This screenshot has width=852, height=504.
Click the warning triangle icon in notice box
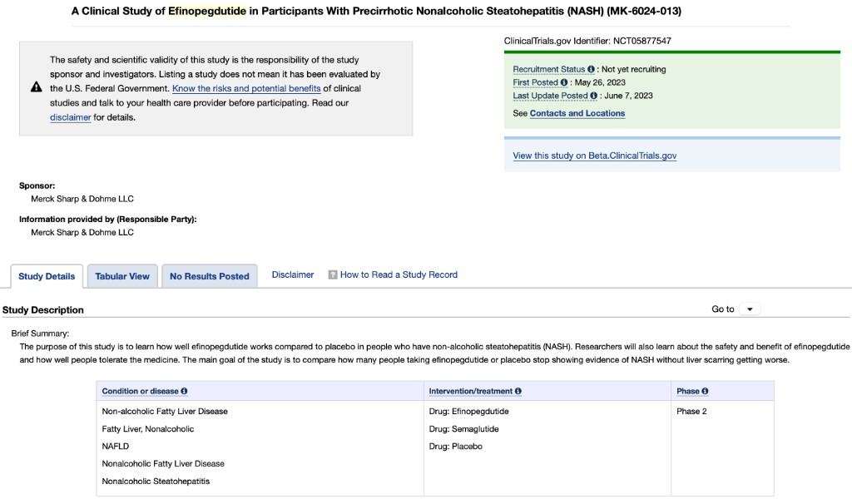36,87
